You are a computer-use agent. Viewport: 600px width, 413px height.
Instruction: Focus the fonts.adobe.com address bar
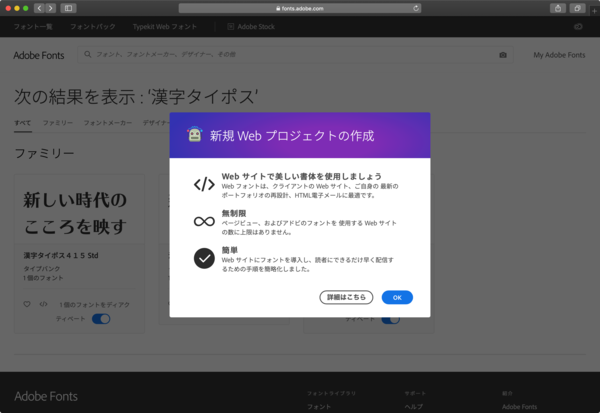(300, 8)
